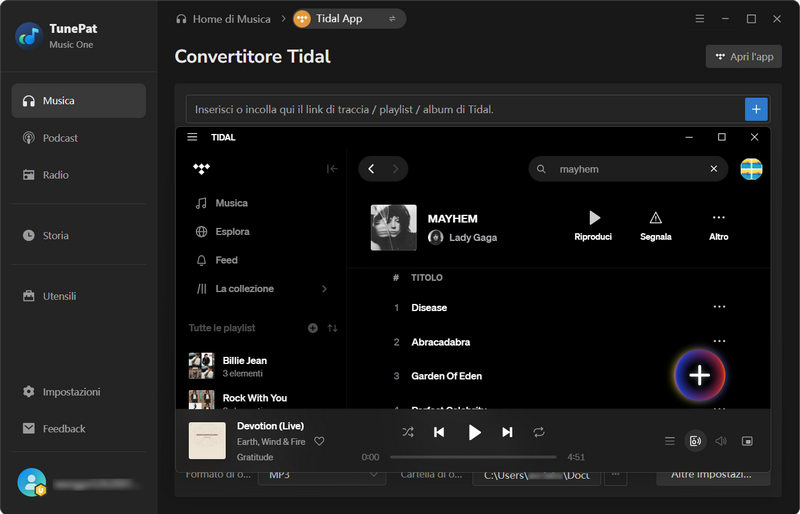This screenshot has width=800, height=514.
Task: Open the TIDAL window hamburger menu
Action: coord(192,137)
